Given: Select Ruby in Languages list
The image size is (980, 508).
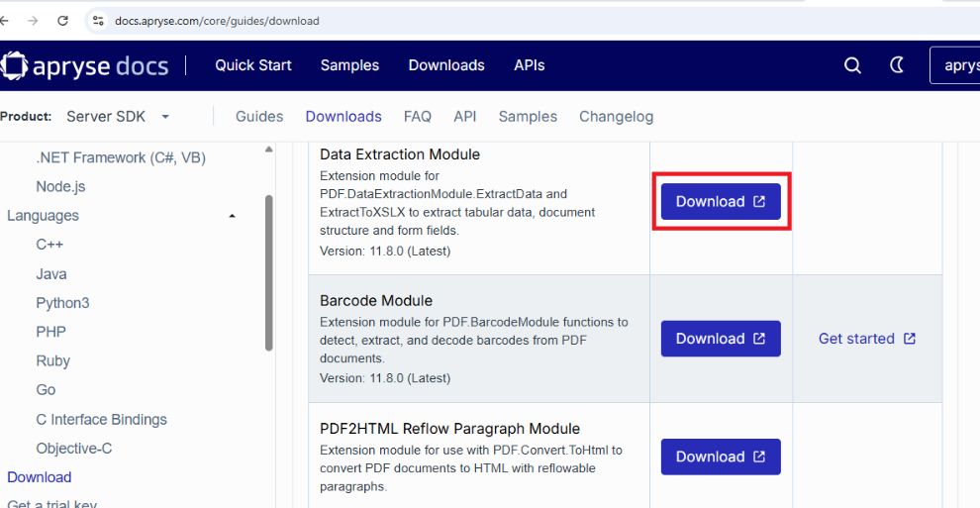Looking at the screenshot, I should [x=53, y=360].
